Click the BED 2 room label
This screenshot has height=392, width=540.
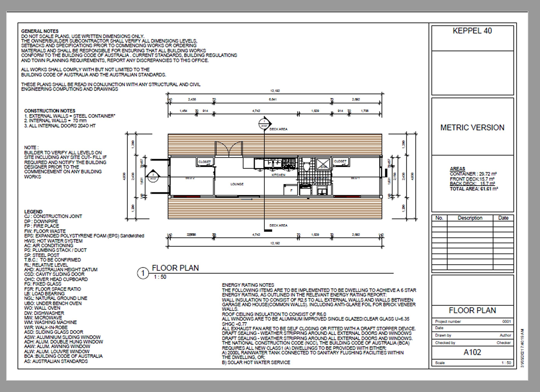[190, 178]
